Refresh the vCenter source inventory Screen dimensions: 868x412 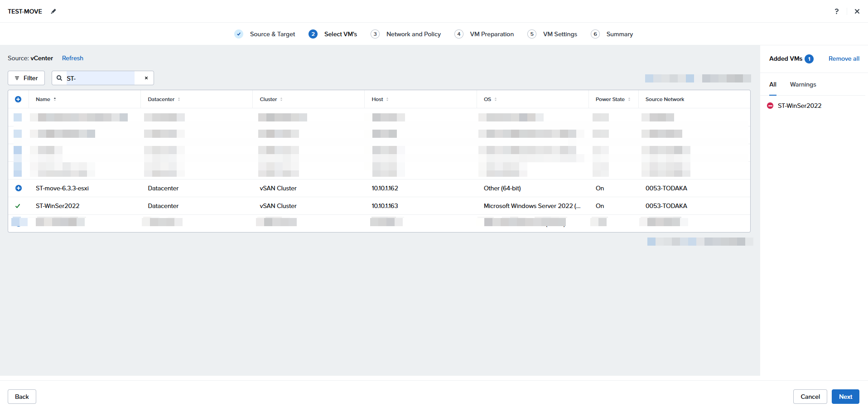coord(72,58)
